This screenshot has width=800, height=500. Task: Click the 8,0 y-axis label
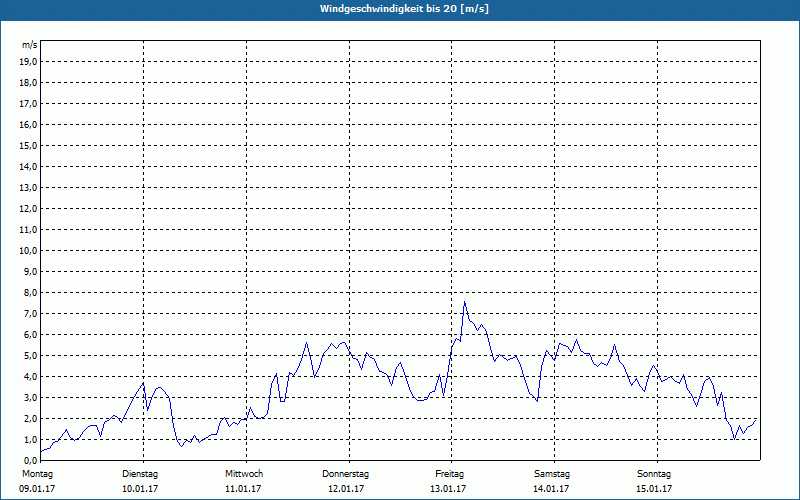(30, 292)
